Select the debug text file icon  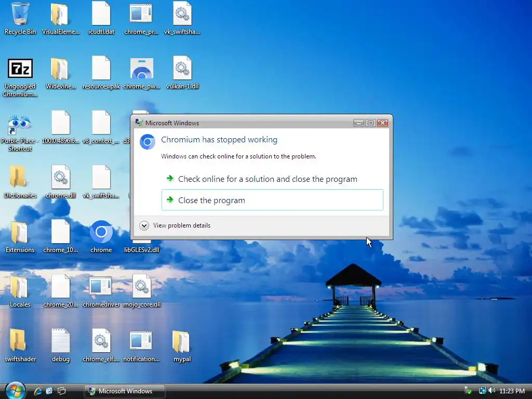[x=60, y=345]
